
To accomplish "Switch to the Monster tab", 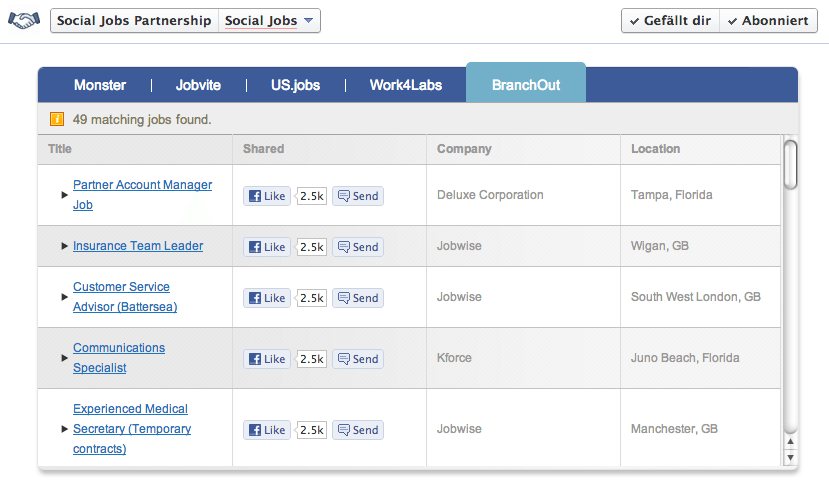I will [99, 85].
